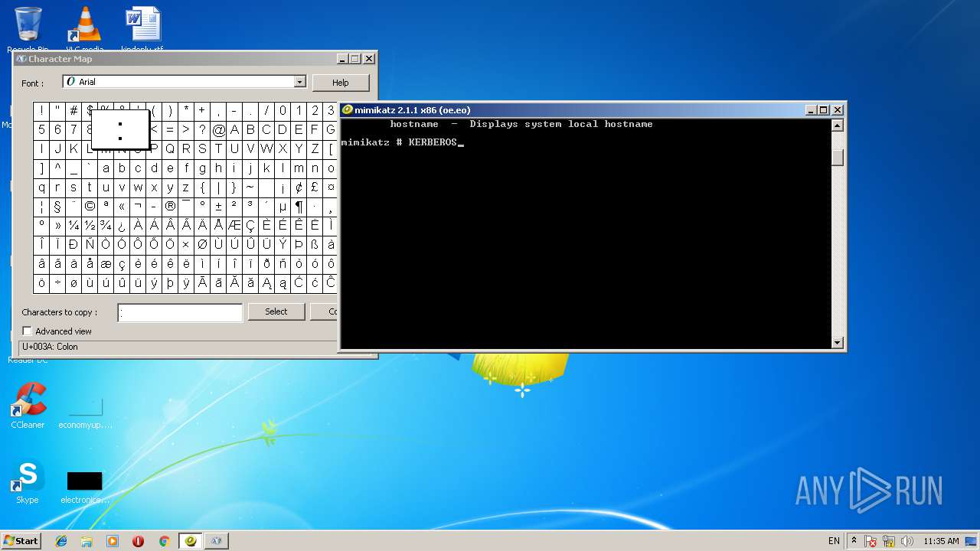Grab the mimikatz console scrollbar thumb
Viewport: 980px width, 551px height.
838,156
